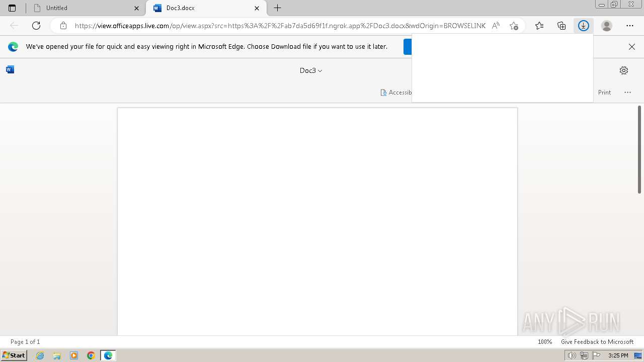644x362 pixels.
Task: Select the Doc3.docx tab
Action: pyautogui.click(x=205, y=8)
